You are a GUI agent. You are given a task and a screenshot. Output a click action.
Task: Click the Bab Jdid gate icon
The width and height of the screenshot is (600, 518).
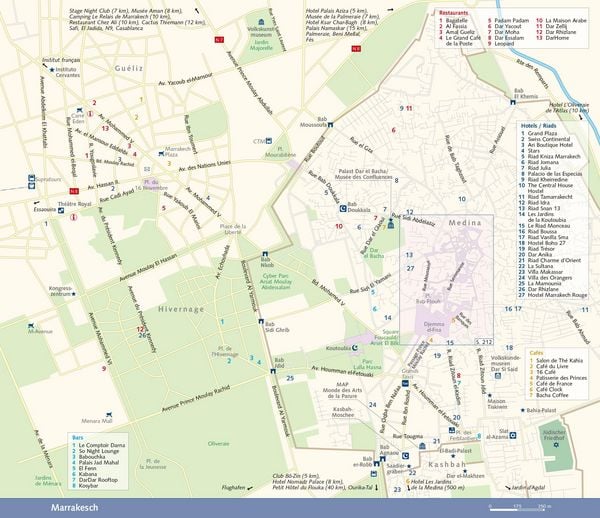coord(273,371)
